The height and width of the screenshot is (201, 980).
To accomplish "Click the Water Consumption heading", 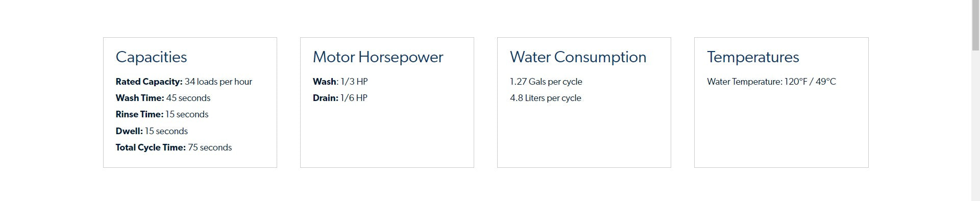I will click(578, 57).
